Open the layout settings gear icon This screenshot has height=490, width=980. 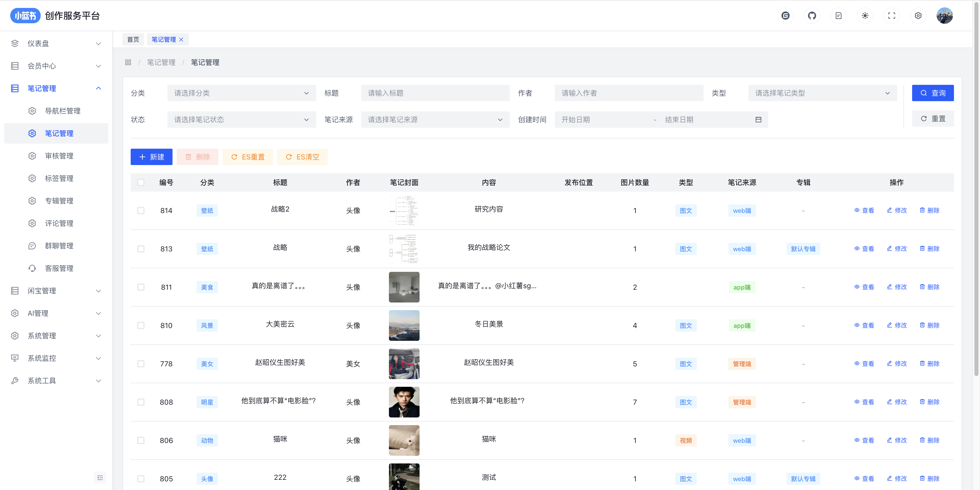tap(918, 16)
